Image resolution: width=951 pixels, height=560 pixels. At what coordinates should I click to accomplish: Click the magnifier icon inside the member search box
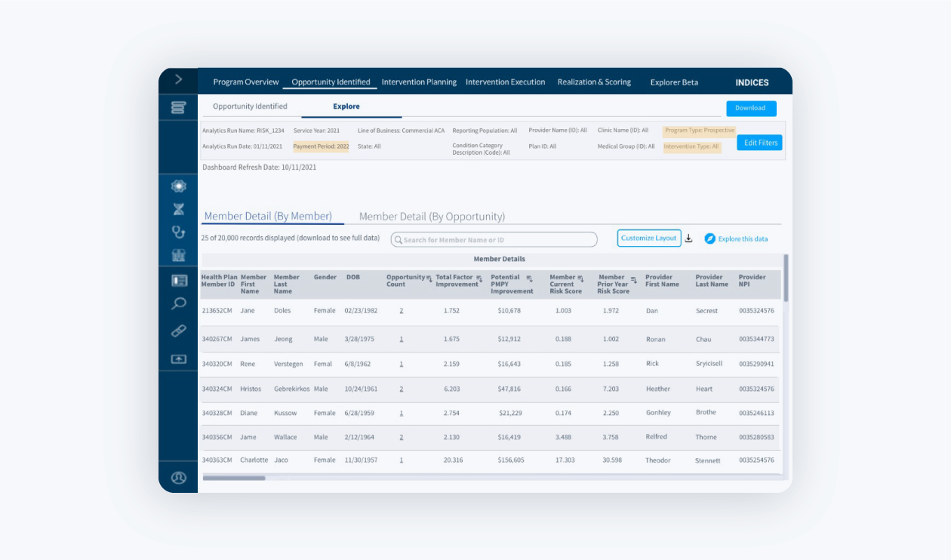point(397,240)
